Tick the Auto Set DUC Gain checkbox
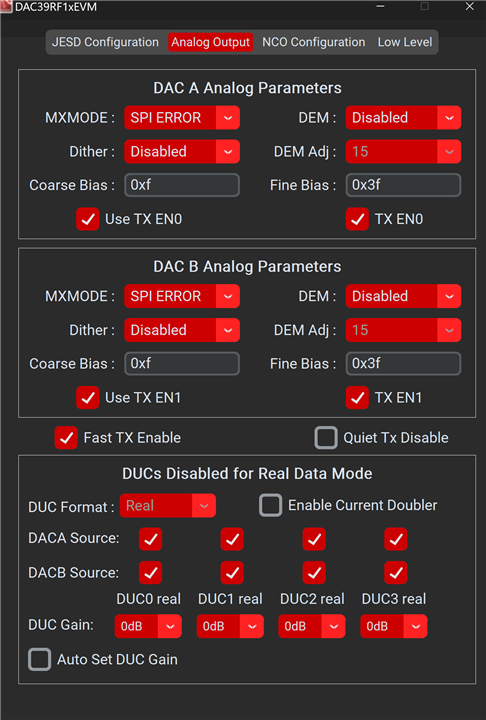Image resolution: width=486 pixels, height=720 pixels. tap(40, 659)
